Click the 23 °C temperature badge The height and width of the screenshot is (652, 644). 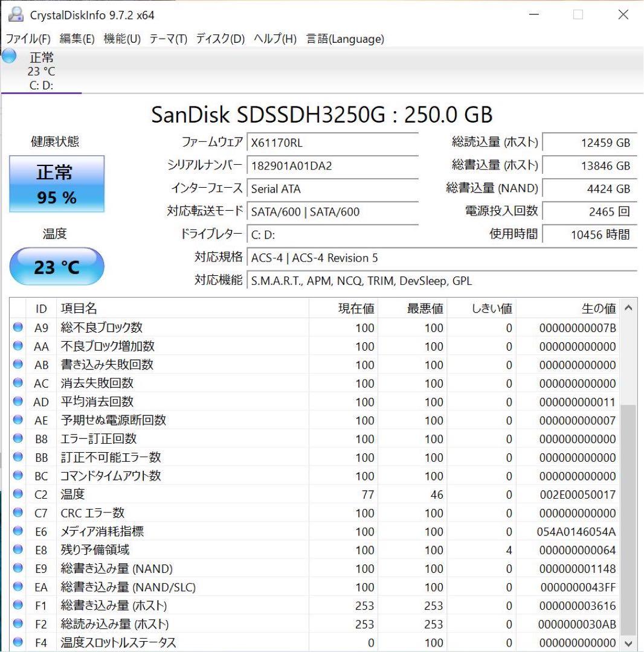(57, 266)
